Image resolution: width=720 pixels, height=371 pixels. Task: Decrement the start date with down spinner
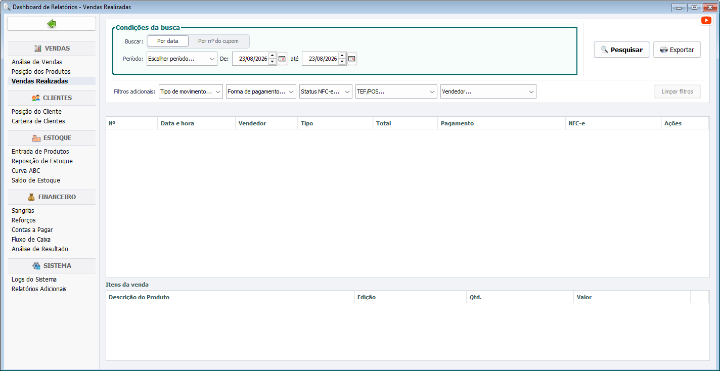pos(272,62)
